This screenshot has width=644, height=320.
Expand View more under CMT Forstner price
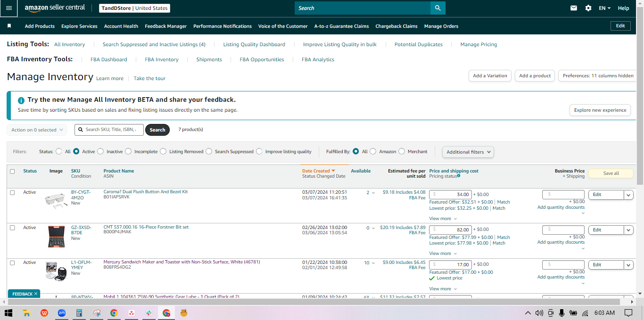(443, 254)
